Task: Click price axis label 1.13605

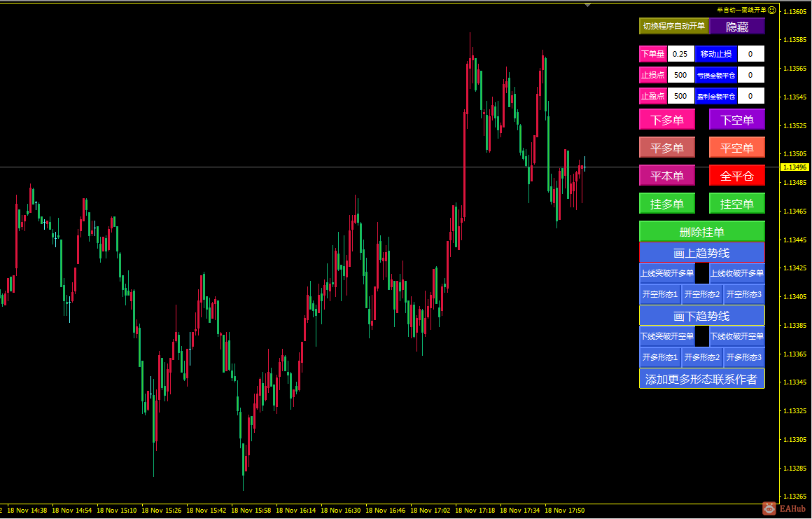Action: pos(795,11)
